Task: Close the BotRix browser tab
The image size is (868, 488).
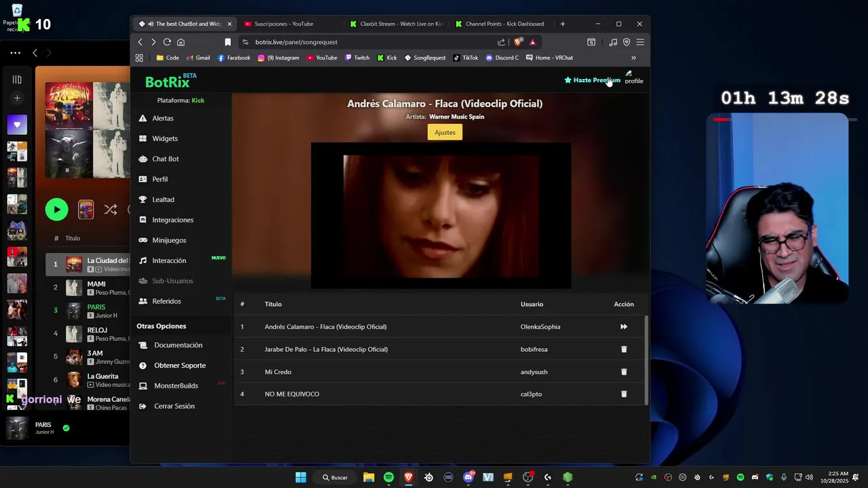Action: pos(229,24)
